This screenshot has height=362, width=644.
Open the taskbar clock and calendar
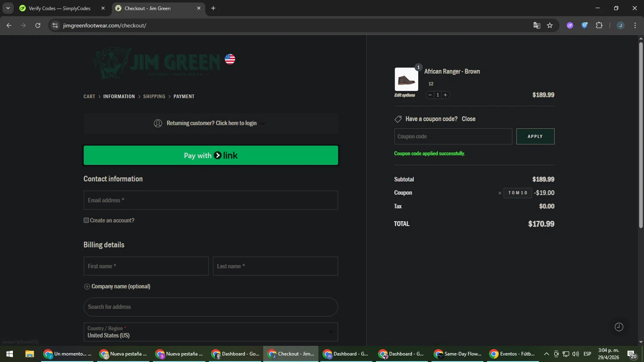coord(609,354)
